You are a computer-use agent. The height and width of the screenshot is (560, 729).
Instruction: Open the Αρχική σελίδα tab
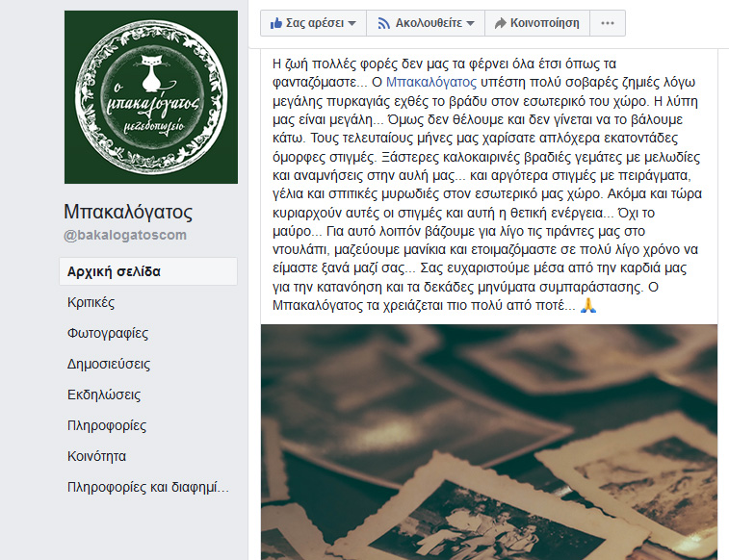pyautogui.click(x=148, y=271)
